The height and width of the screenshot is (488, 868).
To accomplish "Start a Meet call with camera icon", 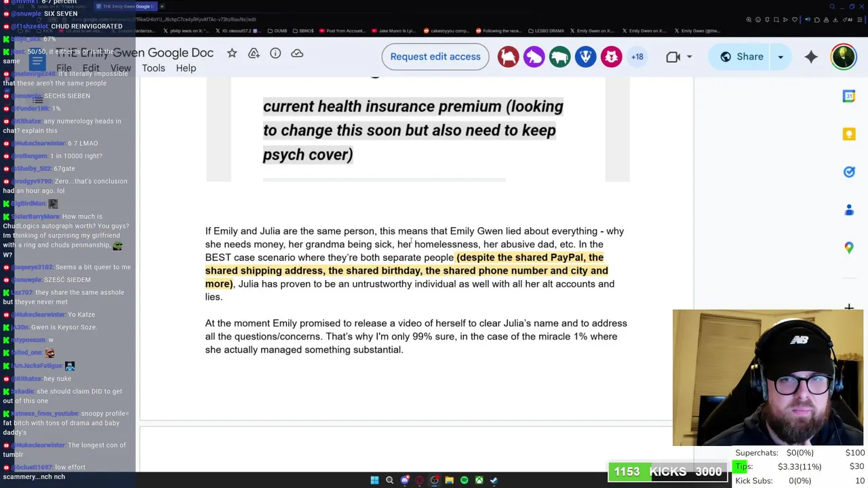I will (673, 57).
